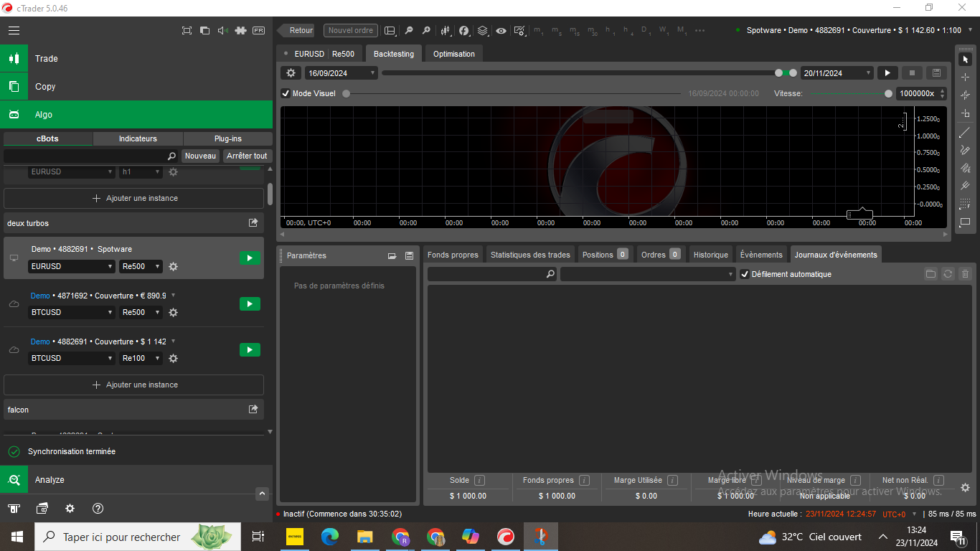Open settings gear of BTCUSD Re100 instance
This screenshot has width=980, height=551.
click(x=173, y=358)
